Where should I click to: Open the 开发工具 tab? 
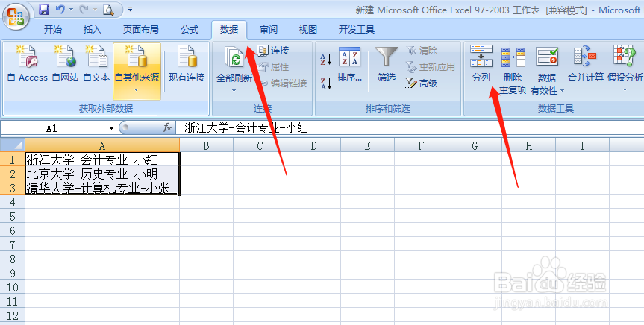[357, 30]
